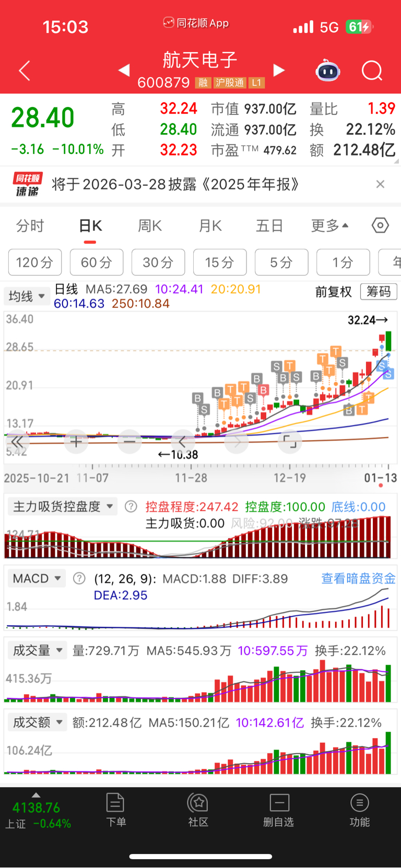Image resolution: width=401 pixels, height=868 pixels.
Task: Move chart right with the chevron button
Action: (237, 442)
